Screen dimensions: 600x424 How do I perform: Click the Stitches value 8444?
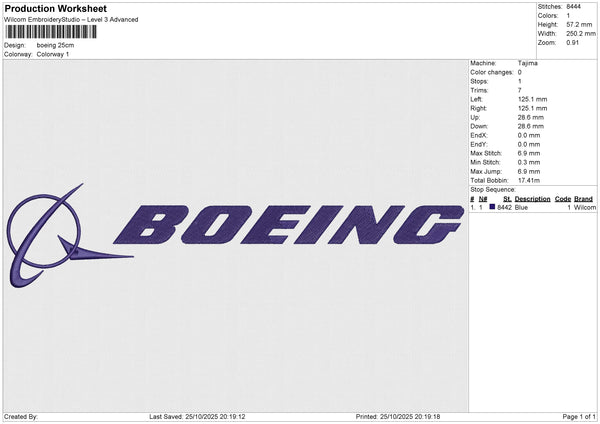(x=573, y=7)
